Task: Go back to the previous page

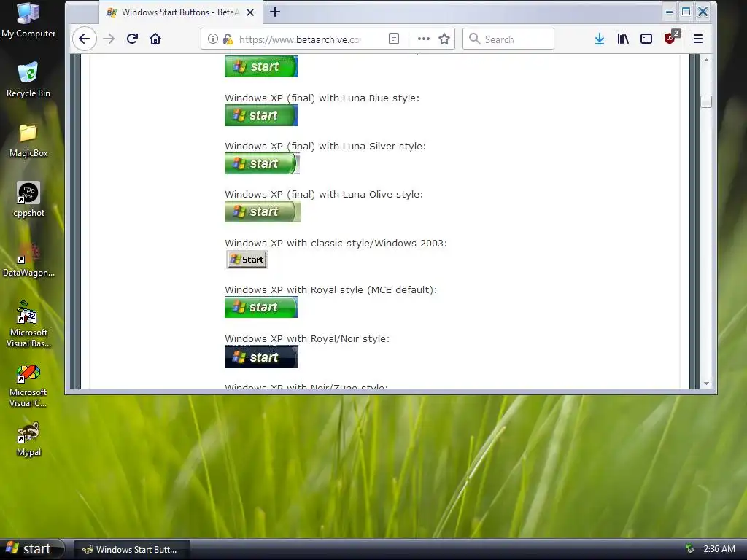Action: pyautogui.click(x=85, y=39)
